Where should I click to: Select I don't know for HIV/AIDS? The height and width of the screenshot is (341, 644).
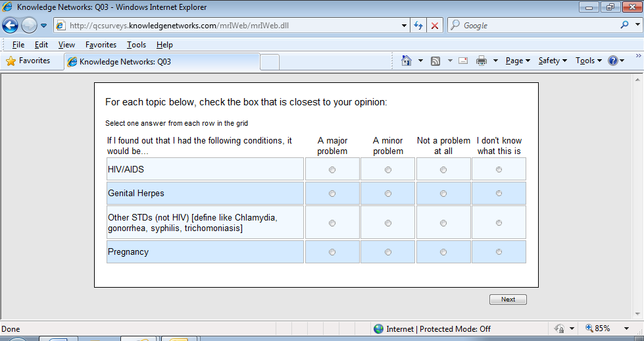499,169
